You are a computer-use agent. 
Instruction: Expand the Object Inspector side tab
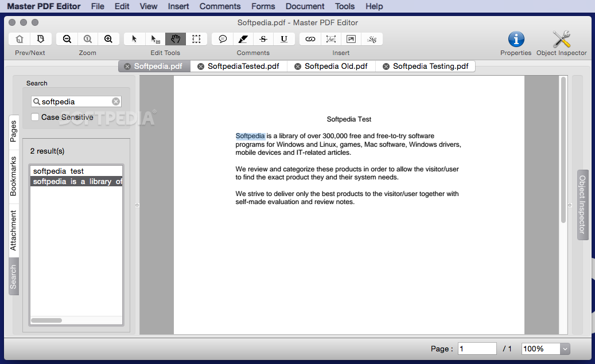point(582,205)
